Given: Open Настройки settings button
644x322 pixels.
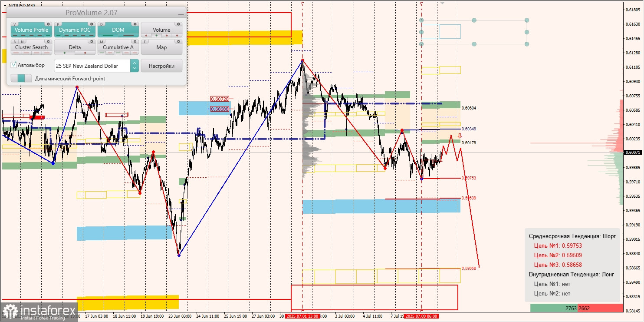Looking at the screenshot, I should 161,66.
